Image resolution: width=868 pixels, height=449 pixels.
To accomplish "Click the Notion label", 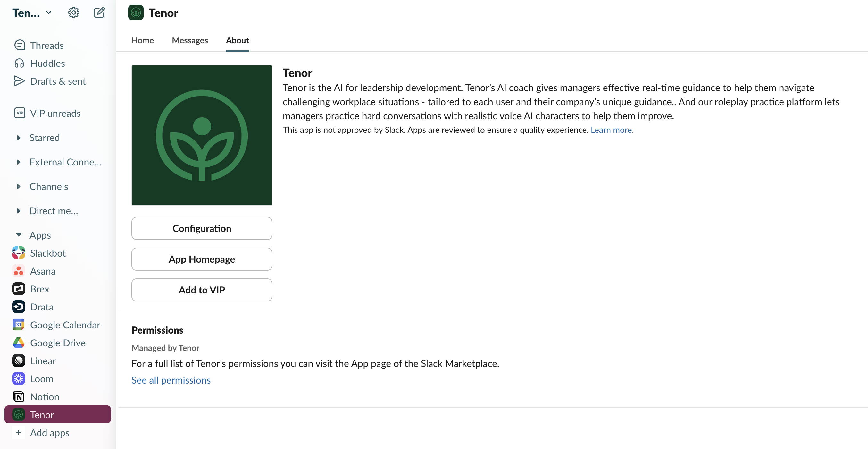I will click(x=45, y=397).
